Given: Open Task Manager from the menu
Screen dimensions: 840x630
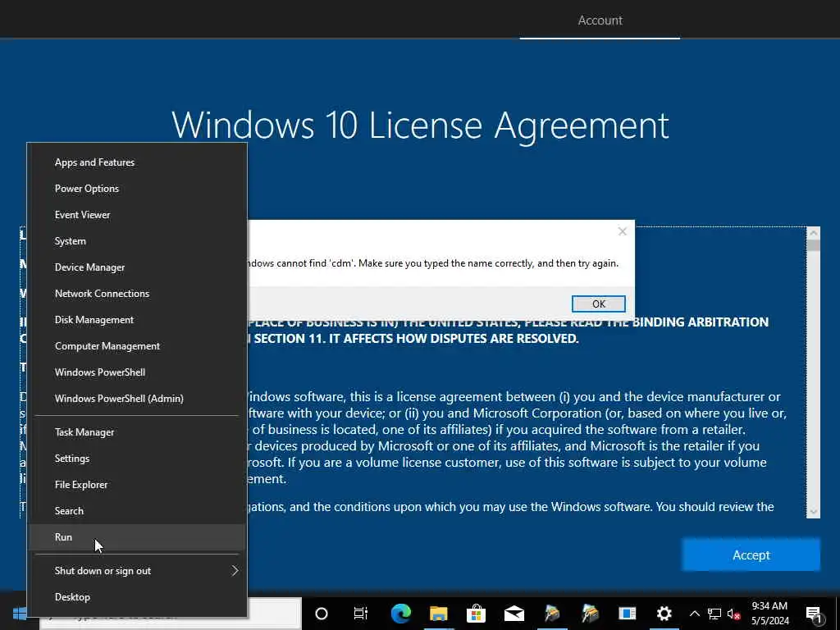Looking at the screenshot, I should coord(137,432).
